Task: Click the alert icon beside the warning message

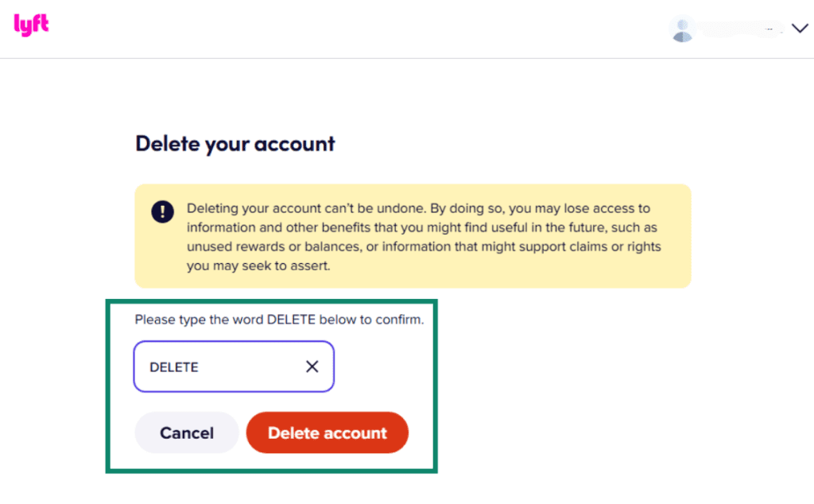Action: [162, 211]
